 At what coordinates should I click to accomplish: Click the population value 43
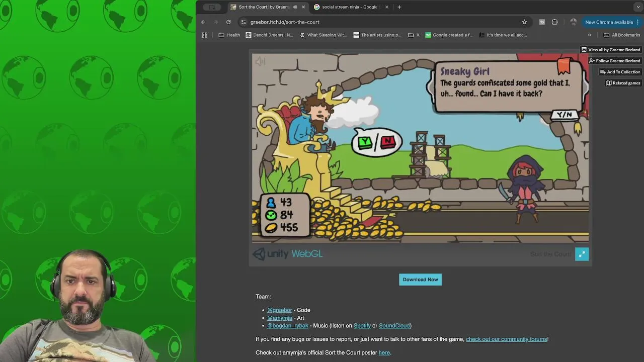click(x=286, y=202)
